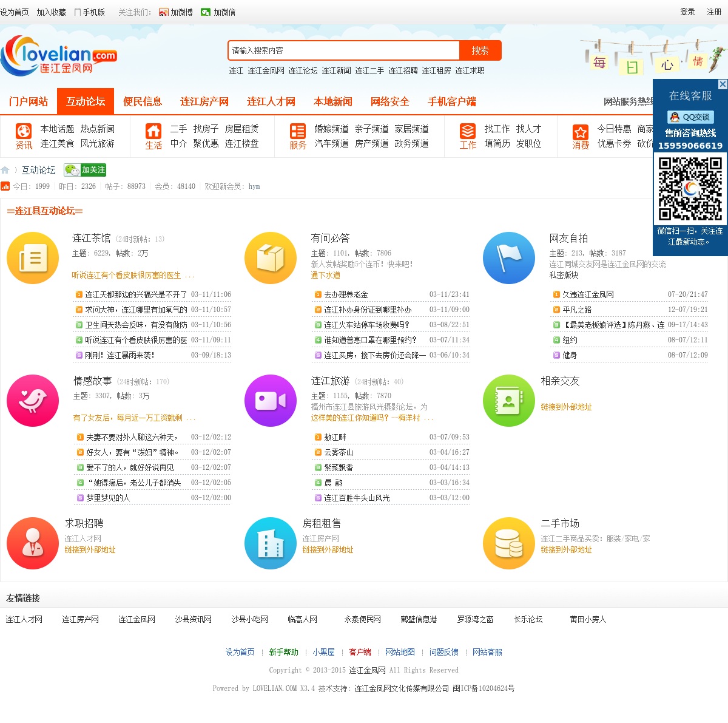Go to home via breadcrumb house icon
The height and width of the screenshot is (723, 728).
tap(5, 170)
